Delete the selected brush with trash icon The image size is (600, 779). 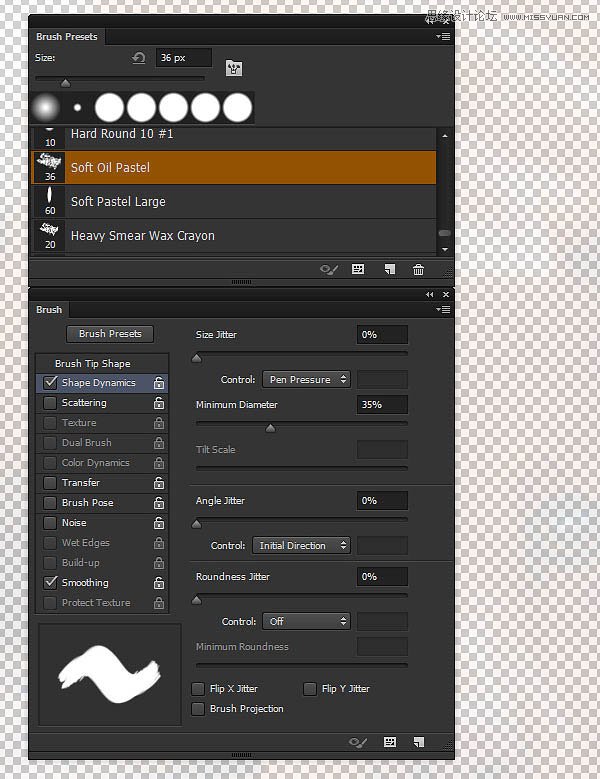pyautogui.click(x=418, y=269)
